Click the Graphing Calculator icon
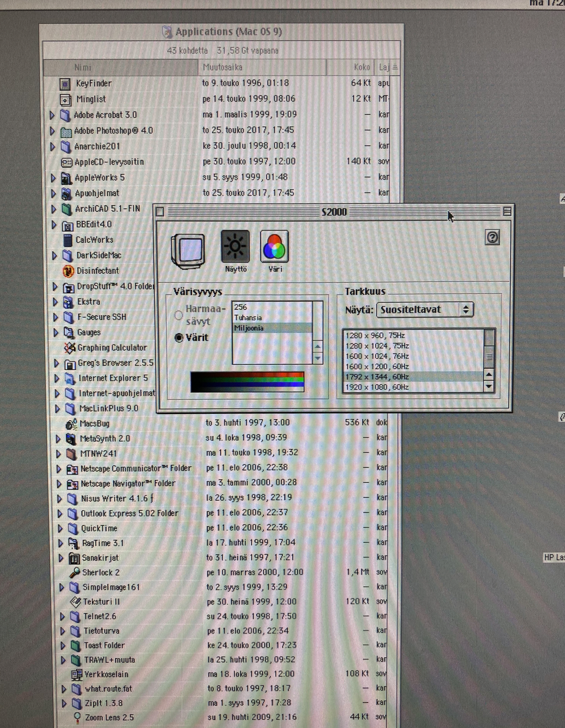Image resolution: width=565 pixels, height=728 pixels. point(70,348)
